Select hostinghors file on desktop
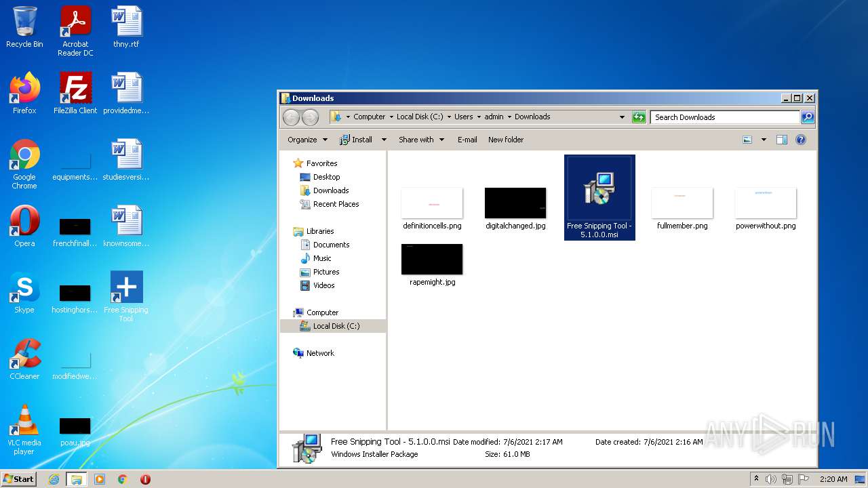Image resolution: width=868 pixels, height=488 pixels. 75,299
